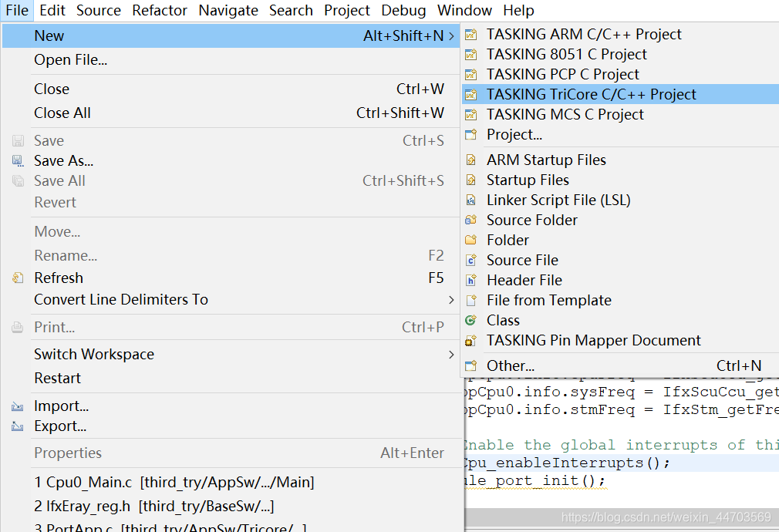Select Refresh menu entry
Screen dimensions: 779x532
pyautogui.click(x=231, y=278)
